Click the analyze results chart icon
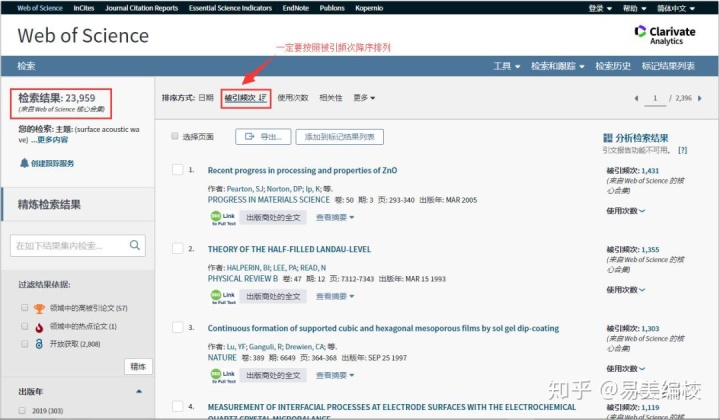Viewport: 720px width, 420px height. click(608, 138)
